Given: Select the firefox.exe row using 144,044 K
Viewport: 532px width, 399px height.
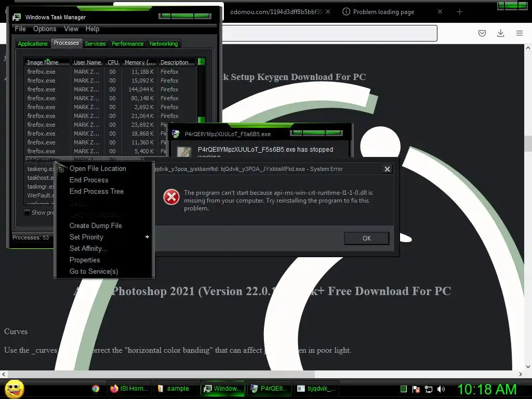Looking at the screenshot, I should [x=110, y=89].
